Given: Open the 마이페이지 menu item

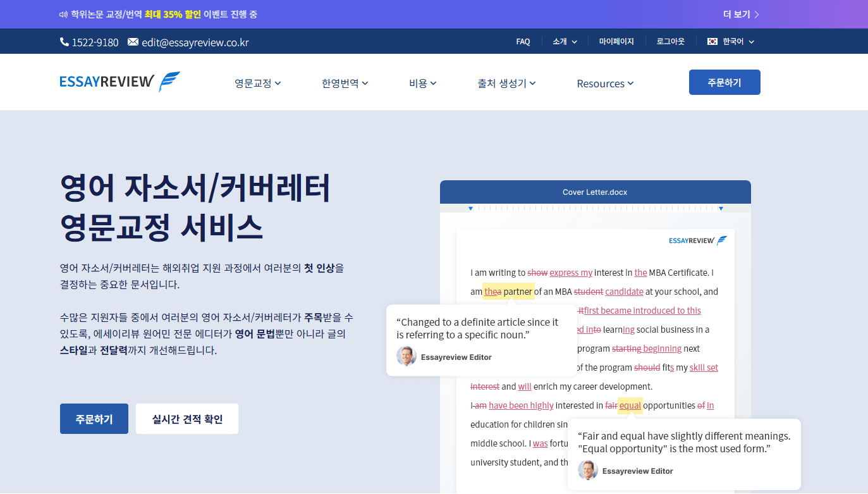Looking at the screenshot, I should (x=616, y=41).
